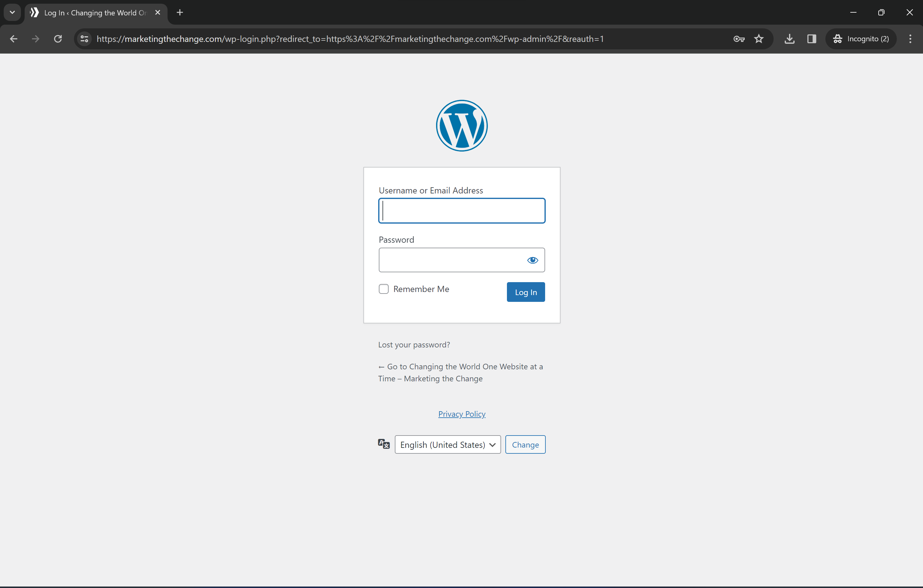The image size is (923, 588).
Task: Open the Lost your password link
Action: 414,345
